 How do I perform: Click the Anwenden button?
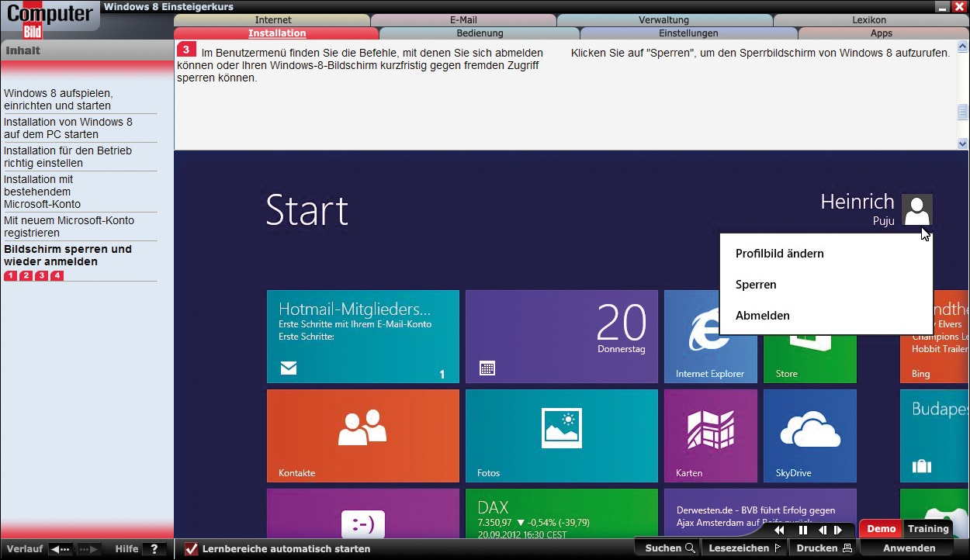point(909,548)
